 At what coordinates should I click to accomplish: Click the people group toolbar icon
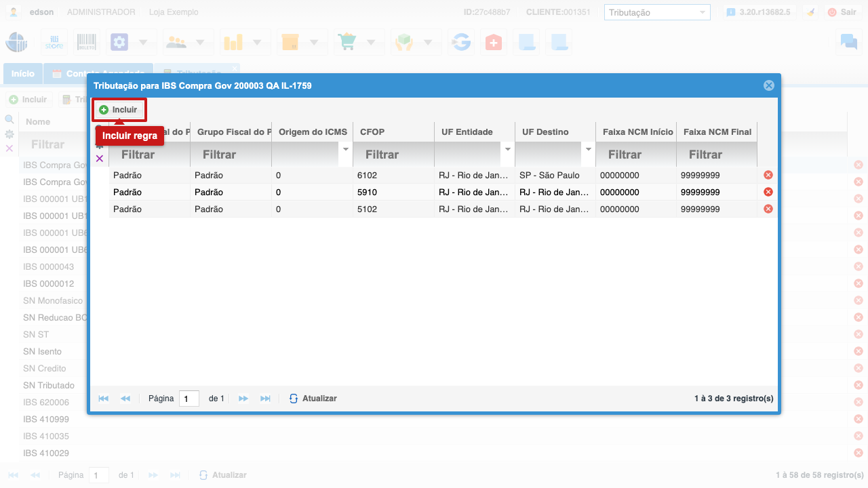click(x=176, y=42)
